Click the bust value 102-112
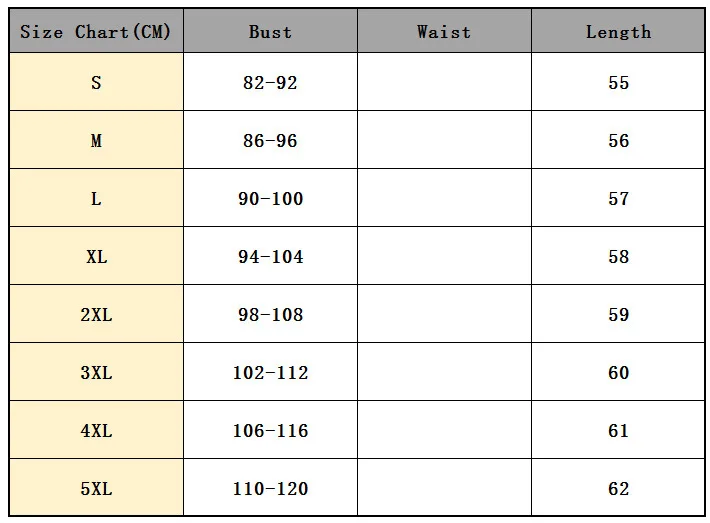 coord(270,373)
